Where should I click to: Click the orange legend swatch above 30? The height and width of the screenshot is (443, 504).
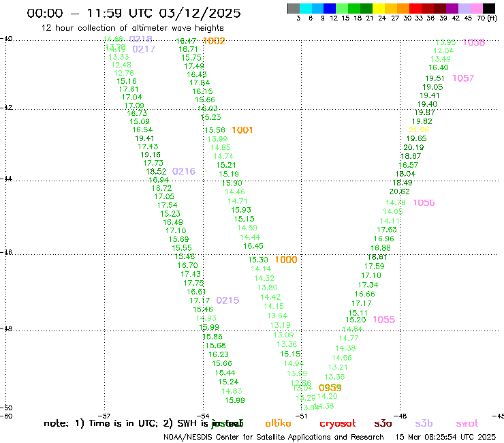pyautogui.click(x=403, y=8)
